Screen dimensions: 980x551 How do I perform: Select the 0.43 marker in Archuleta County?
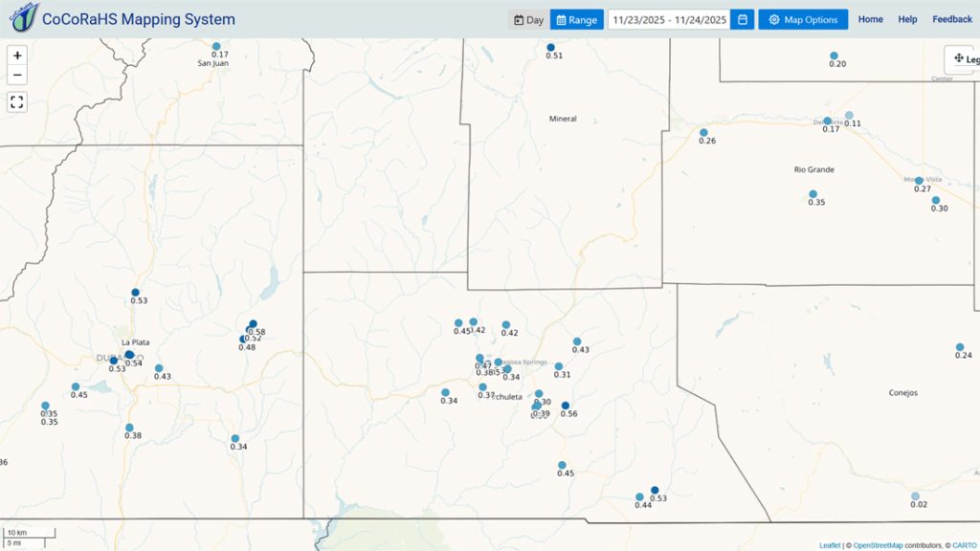577,342
